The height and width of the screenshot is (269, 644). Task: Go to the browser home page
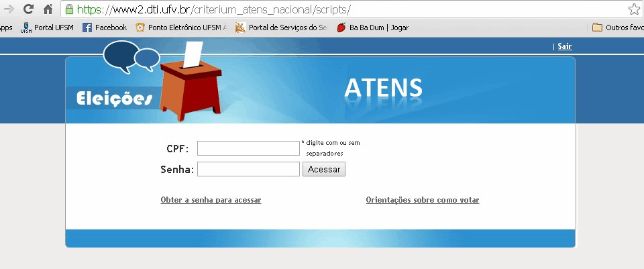point(48,9)
